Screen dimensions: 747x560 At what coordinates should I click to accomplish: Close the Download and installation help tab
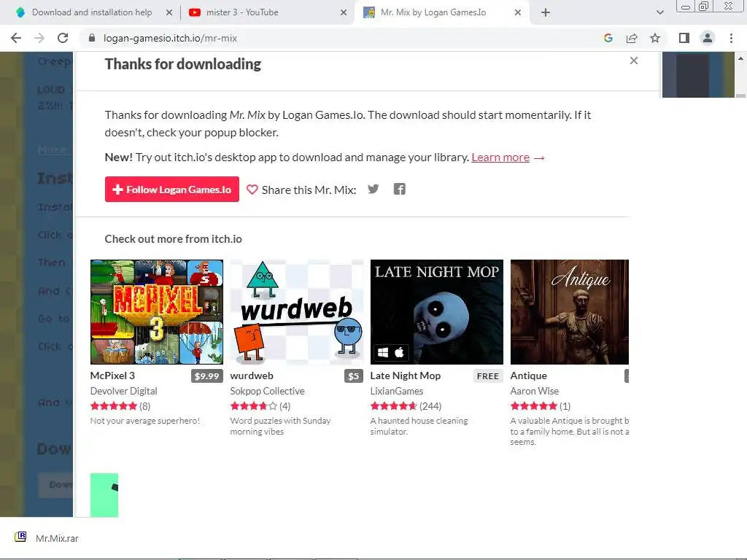click(x=169, y=12)
